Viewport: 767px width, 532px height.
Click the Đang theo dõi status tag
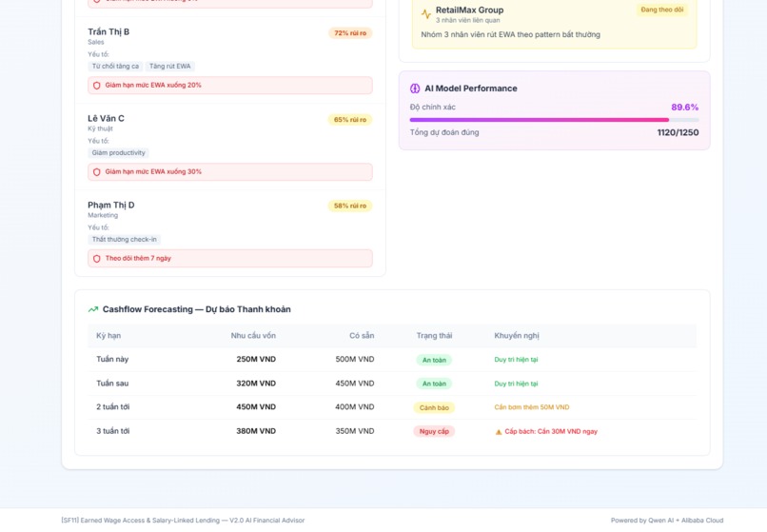pos(661,10)
